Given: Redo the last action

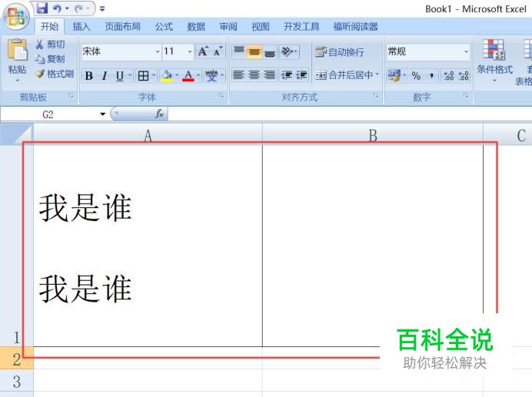Looking at the screenshot, I should (79, 8).
